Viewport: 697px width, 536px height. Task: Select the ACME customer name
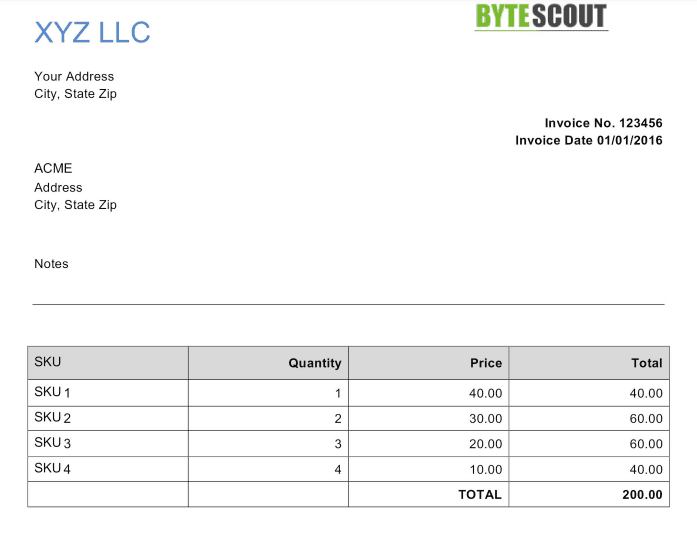pos(53,168)
